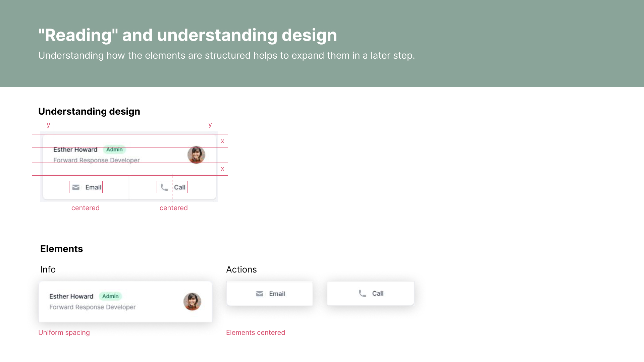The image size is (644, 362).
Task: Select the Esther Howard name in Info card
Action: coord(71,296)
